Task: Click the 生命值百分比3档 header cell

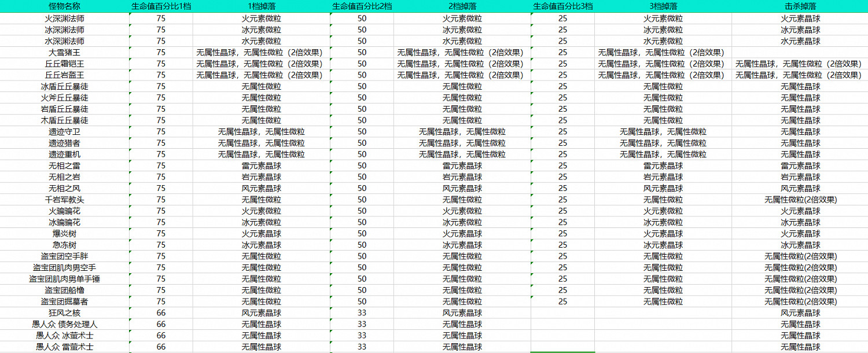Action: coord(562,6)
